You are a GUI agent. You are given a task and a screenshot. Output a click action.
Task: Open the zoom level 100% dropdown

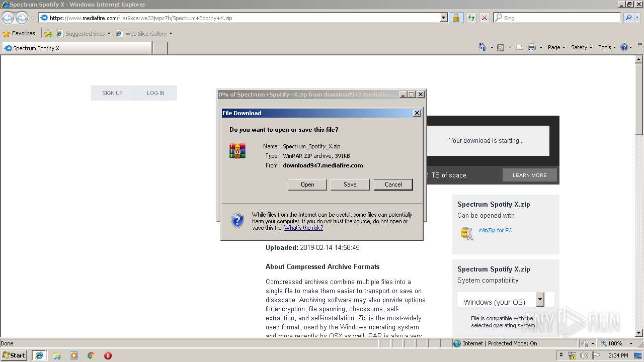(x=631, y=343)
